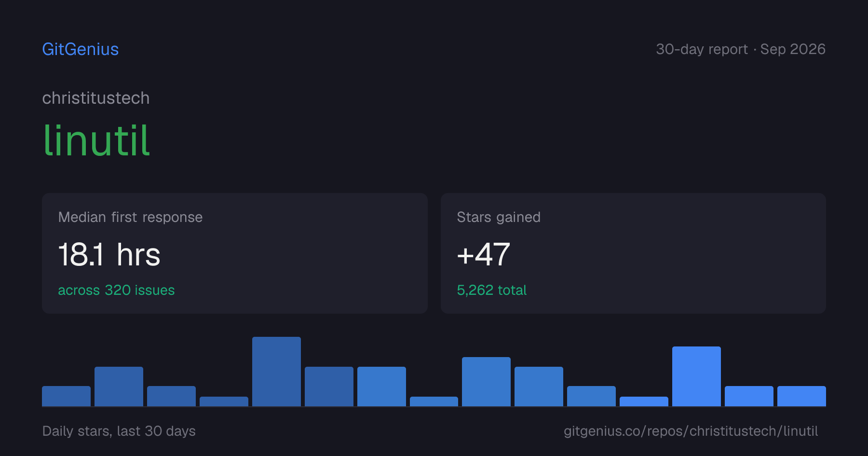
Task: Open the Stars gained card
Action: click(x=633, y=253)
